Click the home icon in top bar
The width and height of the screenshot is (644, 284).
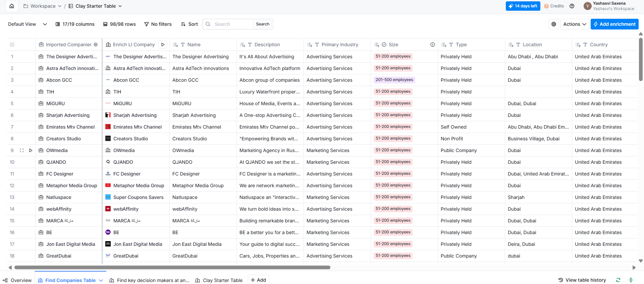point(12,6)
